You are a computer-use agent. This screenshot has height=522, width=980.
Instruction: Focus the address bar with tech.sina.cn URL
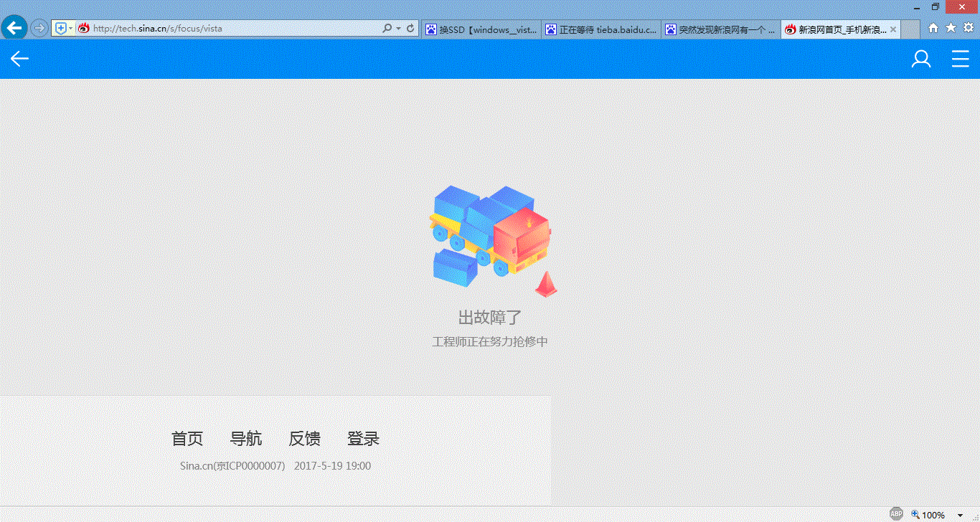tap(235, 28)
